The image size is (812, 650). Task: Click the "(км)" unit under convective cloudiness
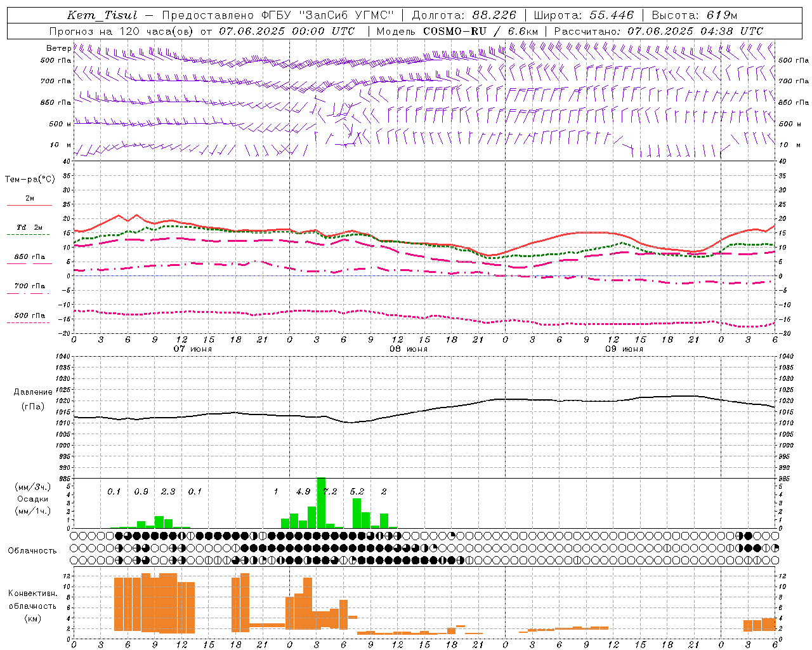(x=33, y=618)
